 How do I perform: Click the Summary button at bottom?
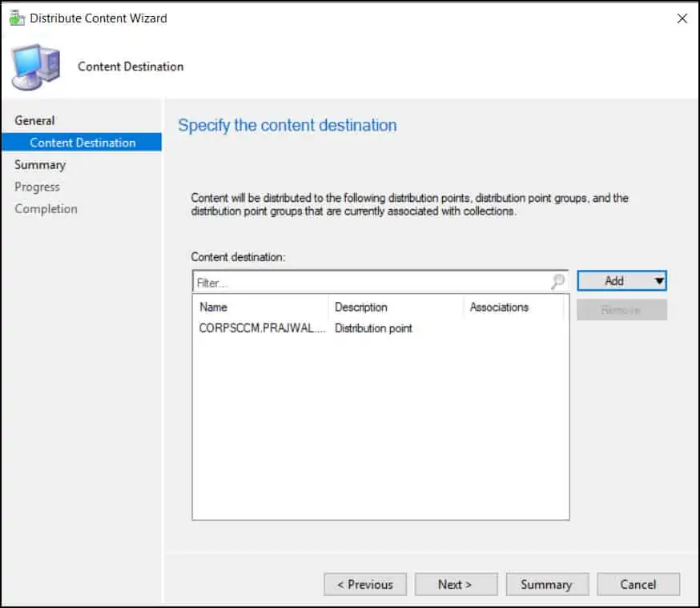[547, 584]
